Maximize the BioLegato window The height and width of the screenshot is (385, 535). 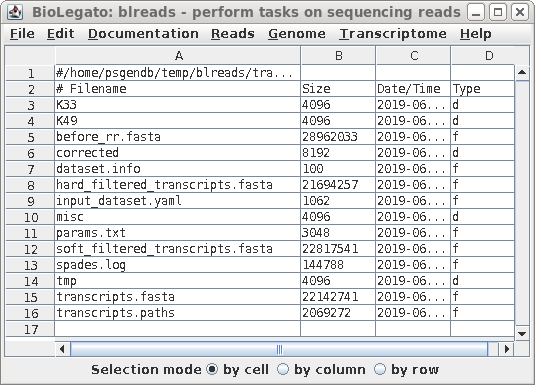(x=498, y=13)
